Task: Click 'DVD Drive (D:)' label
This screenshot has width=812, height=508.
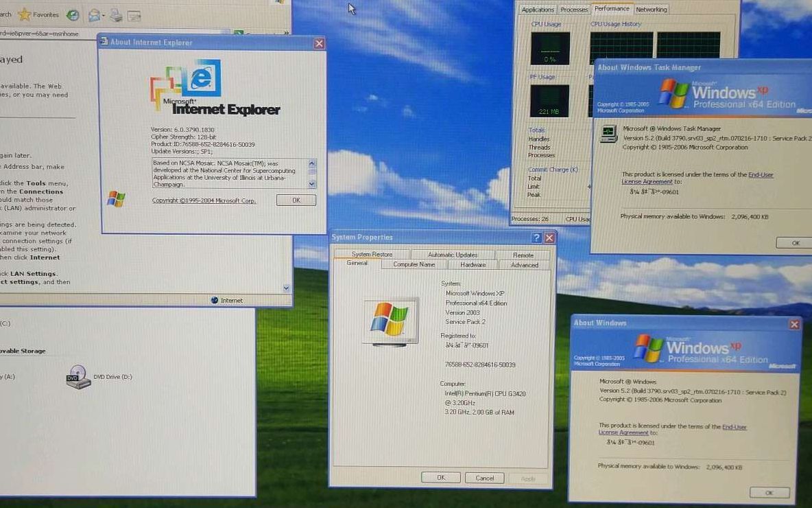Action: 112,377
